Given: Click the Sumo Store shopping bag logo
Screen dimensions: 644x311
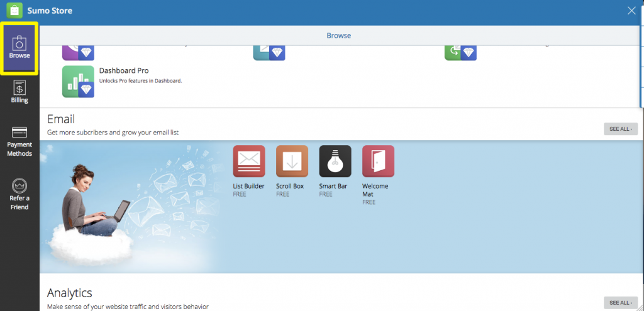Looking at the screenshot, I should (14, 10).
